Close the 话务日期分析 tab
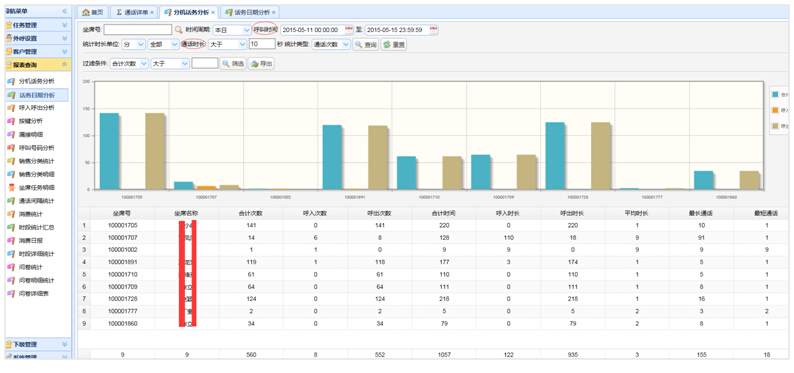794x373 pixels. pyautogui.click(x=274, y=12)
